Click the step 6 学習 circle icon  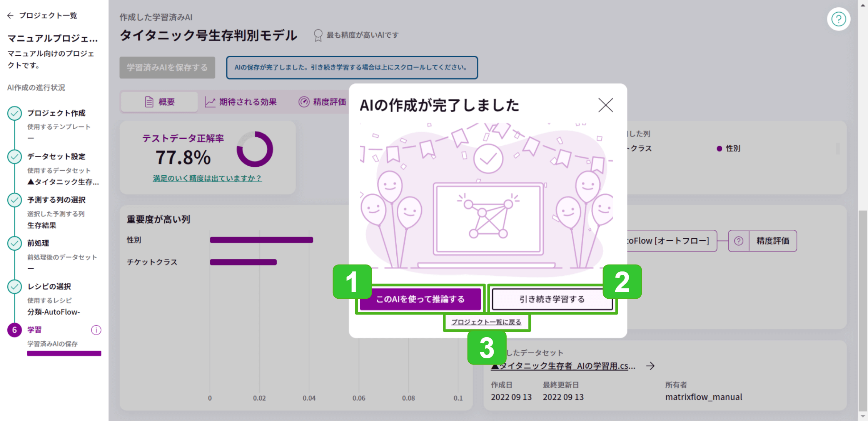(15, 330)
